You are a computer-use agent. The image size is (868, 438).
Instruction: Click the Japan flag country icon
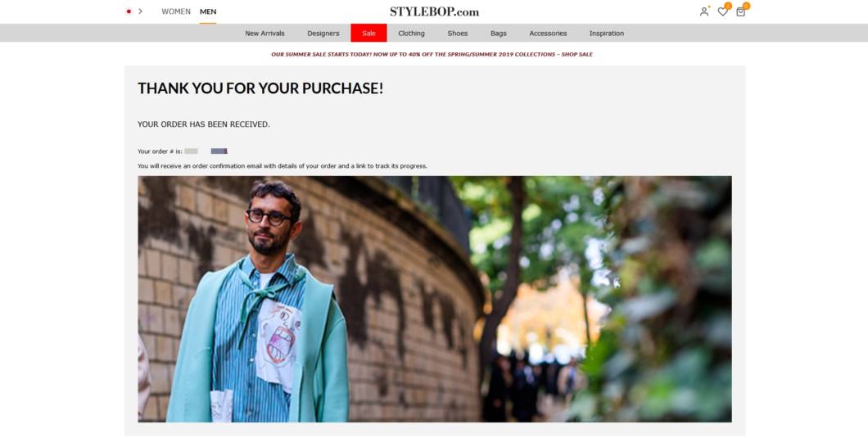pyautogui.click(x=129, y=11)
